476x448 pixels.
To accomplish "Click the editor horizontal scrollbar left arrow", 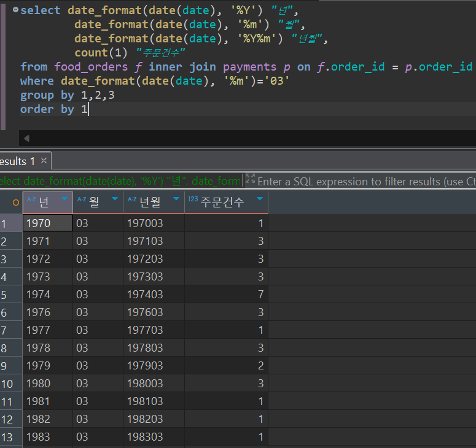I will (26, 138).
